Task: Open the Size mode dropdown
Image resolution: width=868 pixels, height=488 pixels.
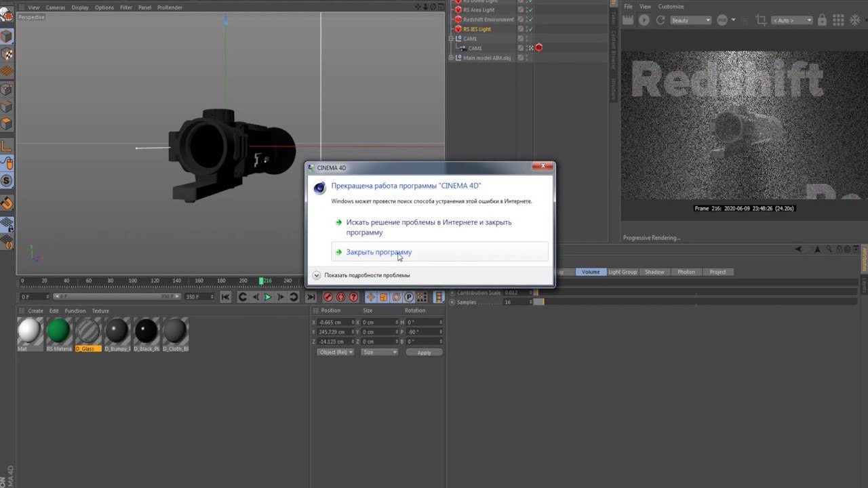Action: tap(380, 352)
